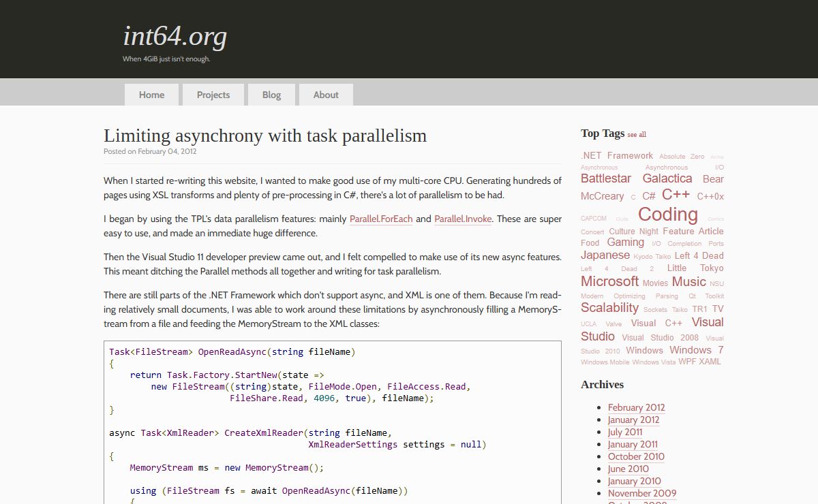Click the 'Posted on February 04, 2012' date
The image size is (818, 504).
point(150,152)
